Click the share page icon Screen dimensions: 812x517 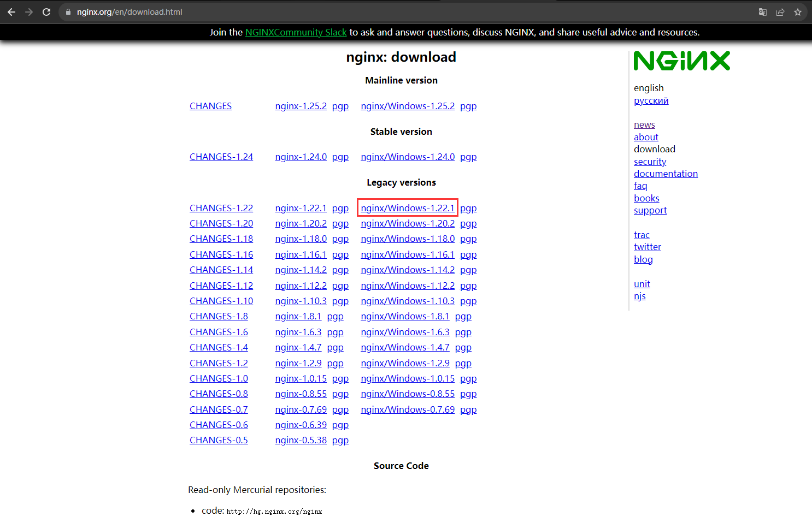tap(780, 12)
